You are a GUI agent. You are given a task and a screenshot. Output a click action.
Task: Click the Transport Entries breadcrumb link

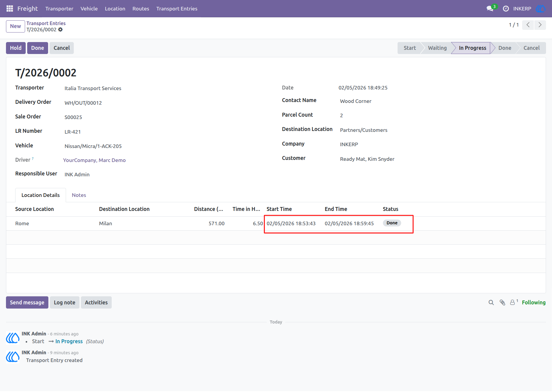46,23
